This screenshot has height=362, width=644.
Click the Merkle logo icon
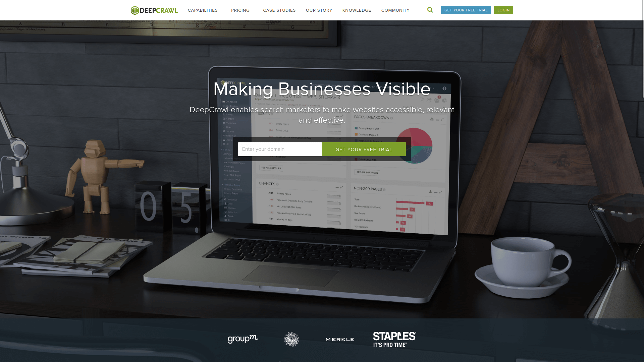[340, 339]
